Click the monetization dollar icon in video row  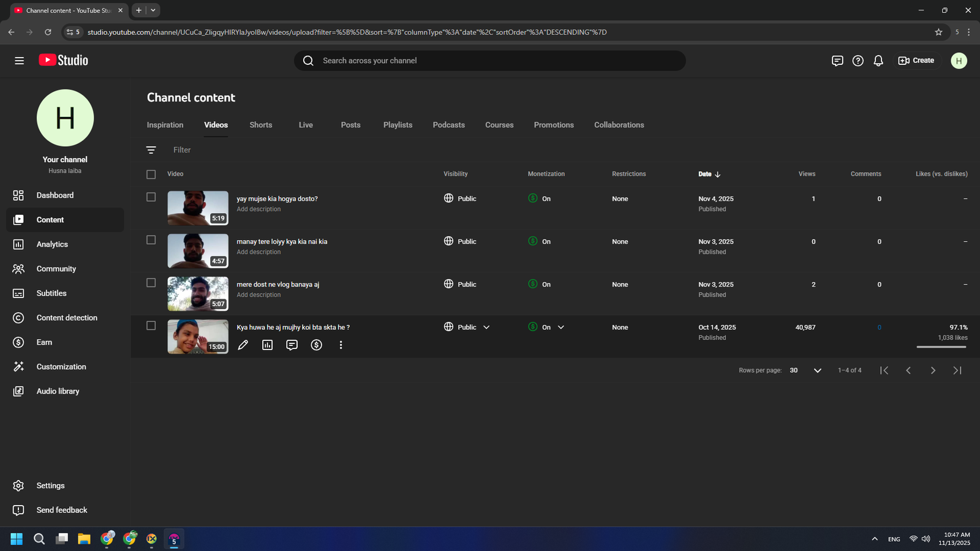tap(317, 345)
